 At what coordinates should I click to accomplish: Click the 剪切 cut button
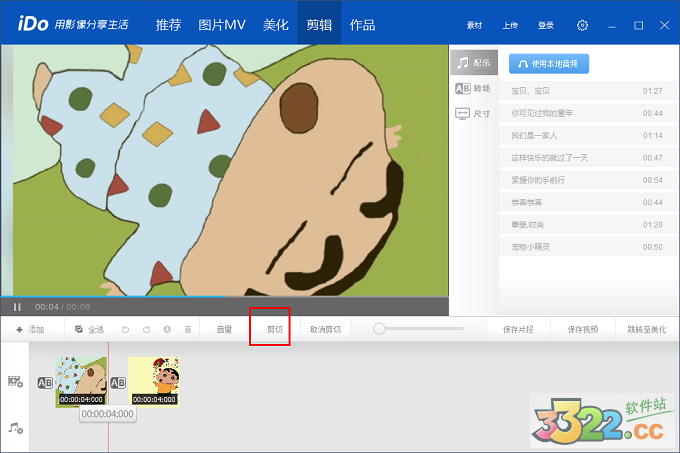(x=273, y=329)
